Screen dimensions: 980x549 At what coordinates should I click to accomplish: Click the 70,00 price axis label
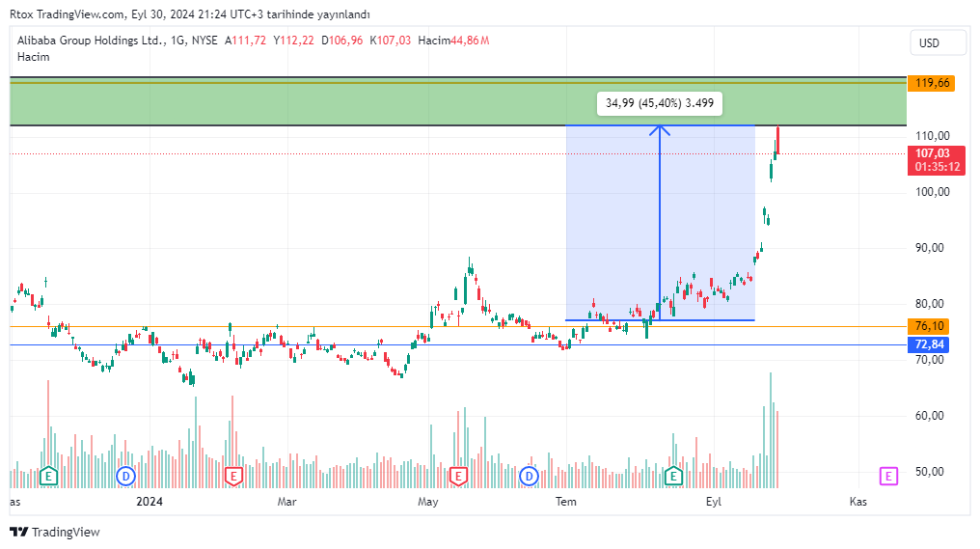pos(930,360)
